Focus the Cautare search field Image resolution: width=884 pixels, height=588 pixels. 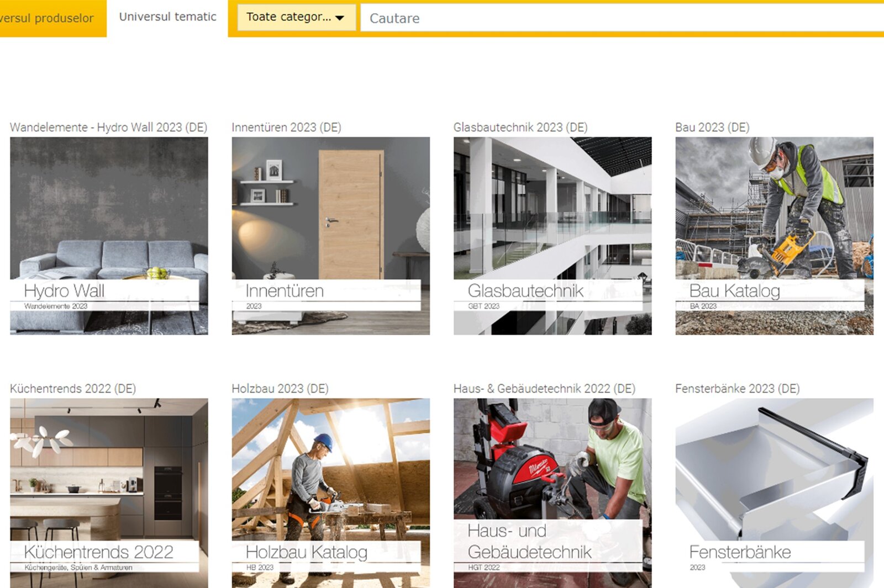(622, 18)
